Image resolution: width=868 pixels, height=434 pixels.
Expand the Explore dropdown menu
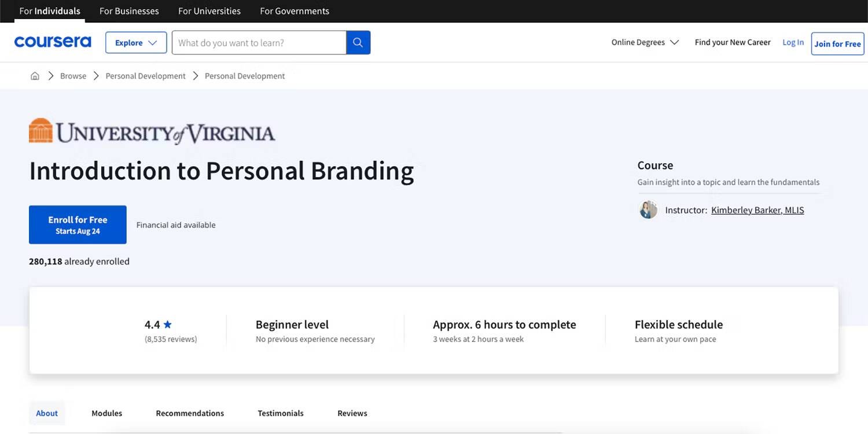coord(136,43)
